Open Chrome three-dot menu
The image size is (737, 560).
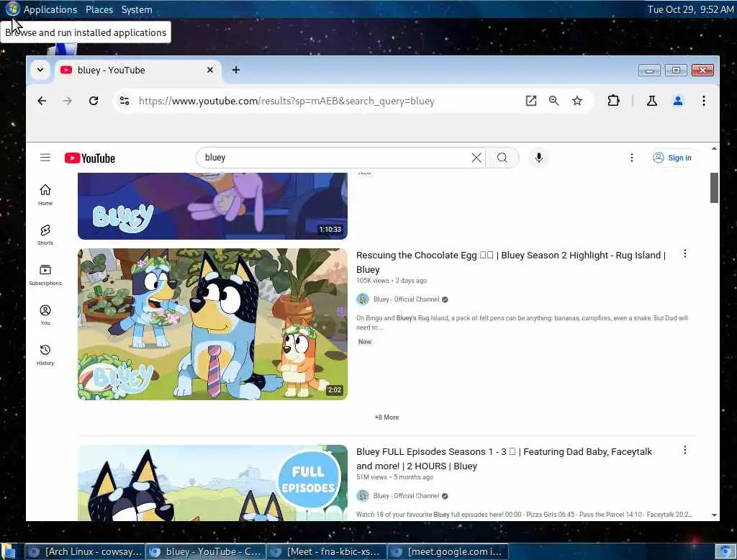click(x=704, y=101)
